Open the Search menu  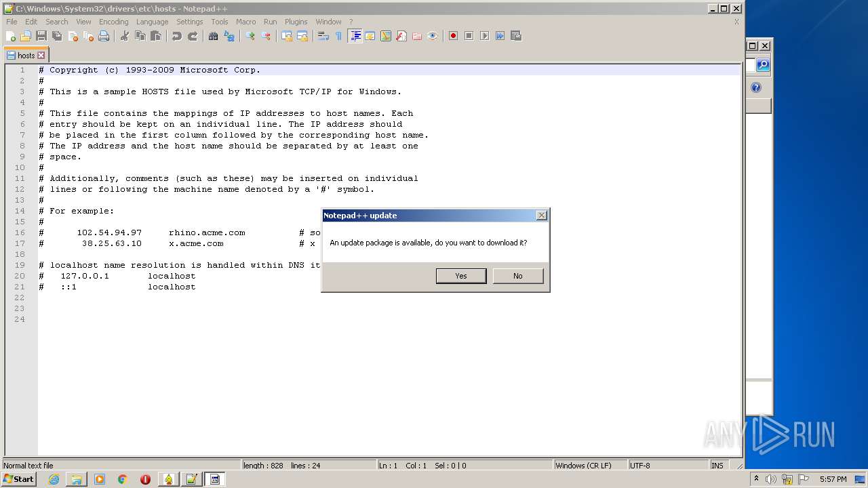[x=57, y=22]
